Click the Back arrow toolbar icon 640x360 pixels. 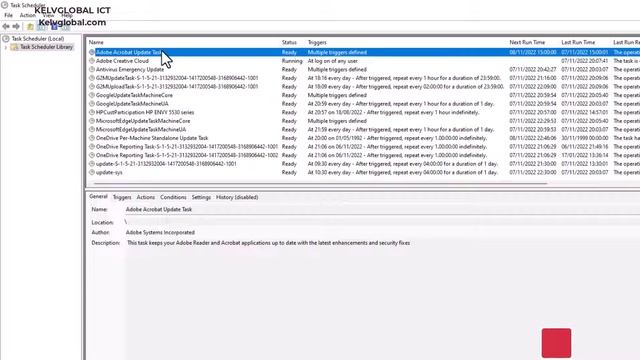[6, 27]
